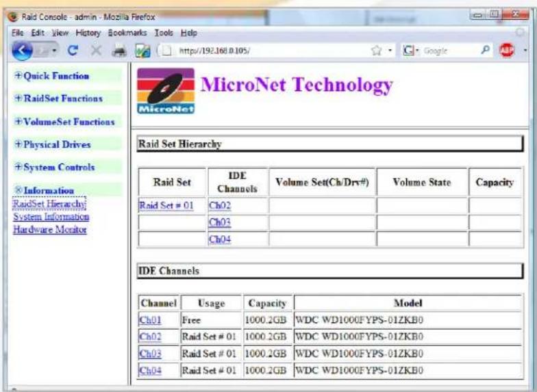The image size is (537, 392).
Task: Click the Google search input field
Action: tap(449, 51)
